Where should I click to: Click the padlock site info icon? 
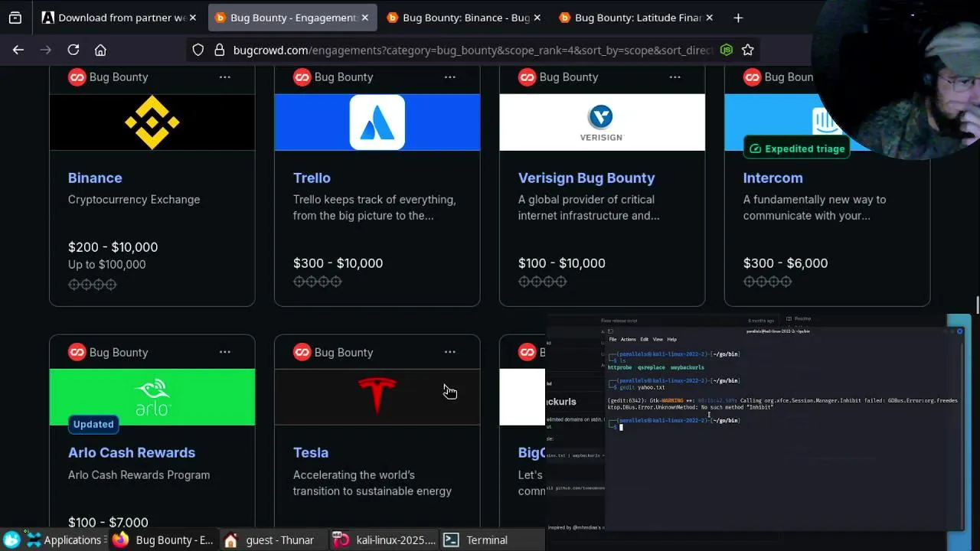(219, 50)
